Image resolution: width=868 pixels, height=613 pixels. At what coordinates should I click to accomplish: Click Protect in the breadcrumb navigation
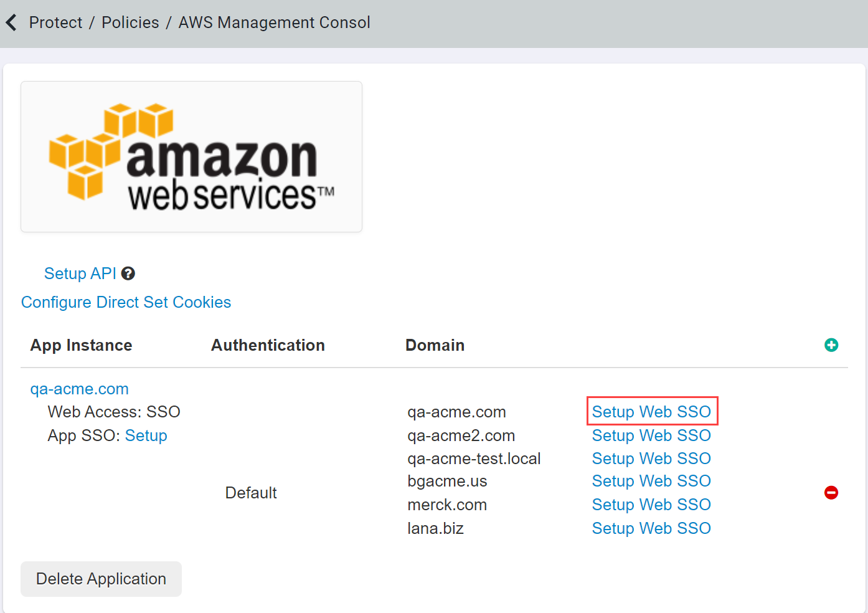coord(55,22)
